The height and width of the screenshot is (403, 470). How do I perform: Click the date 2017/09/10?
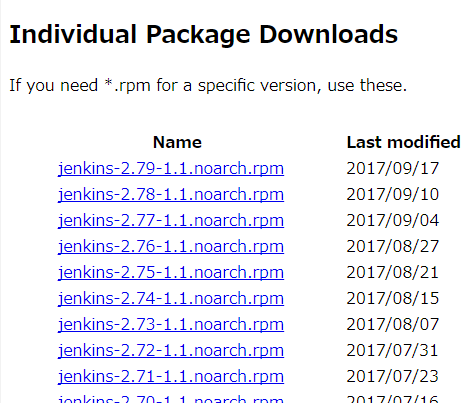pos(393,194)
